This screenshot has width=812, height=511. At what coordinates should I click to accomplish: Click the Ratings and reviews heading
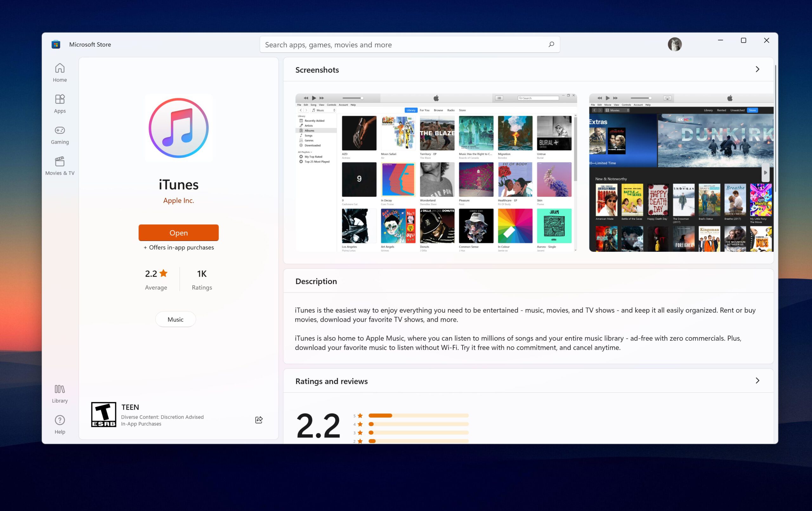click(x=331, y=381)
